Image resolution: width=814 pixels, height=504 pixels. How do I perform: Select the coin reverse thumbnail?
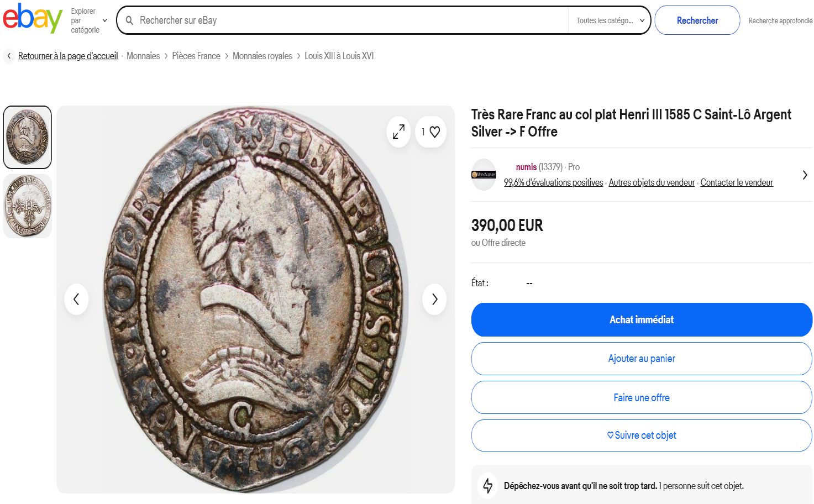[x=28, y=206]
